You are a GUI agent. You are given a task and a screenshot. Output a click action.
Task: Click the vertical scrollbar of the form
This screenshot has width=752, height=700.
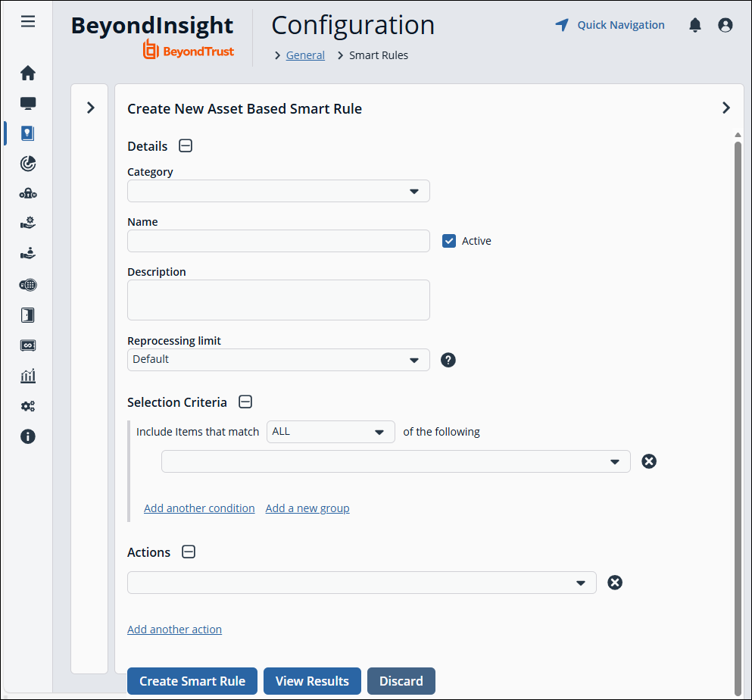tap(738, 417)
